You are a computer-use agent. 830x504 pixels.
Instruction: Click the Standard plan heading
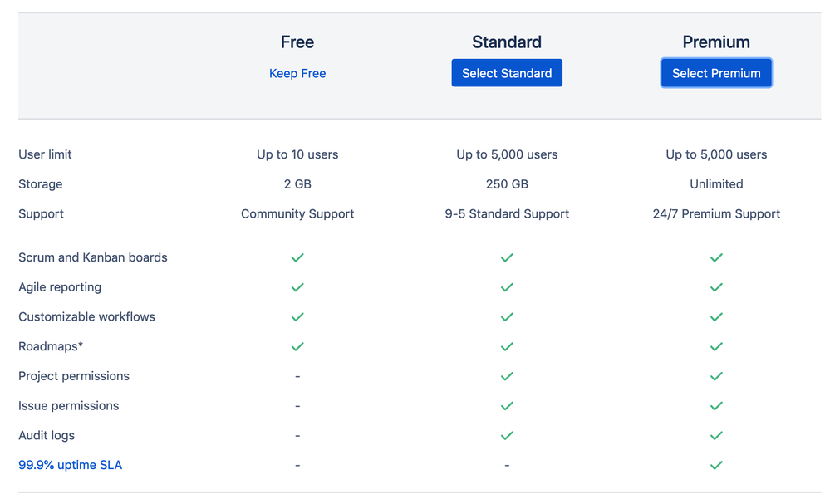coord(507,42)
